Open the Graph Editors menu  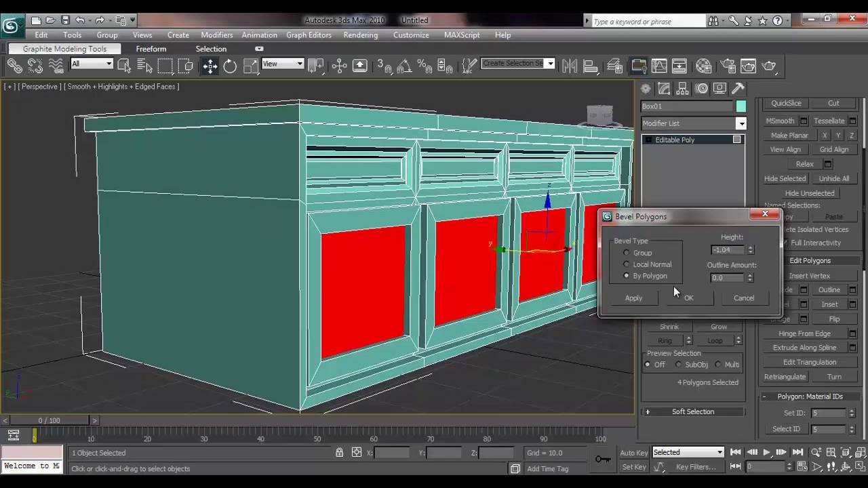(309, 35)
